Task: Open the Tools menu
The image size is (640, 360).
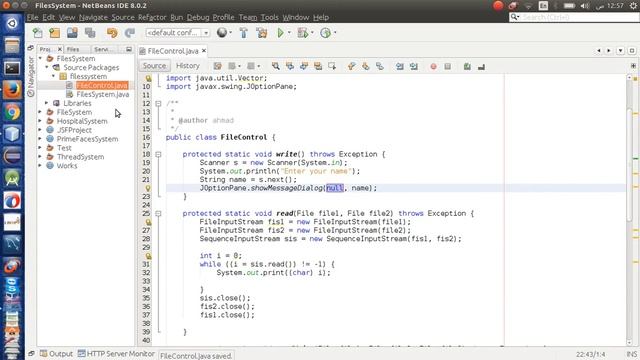Action: click(269, 18)
